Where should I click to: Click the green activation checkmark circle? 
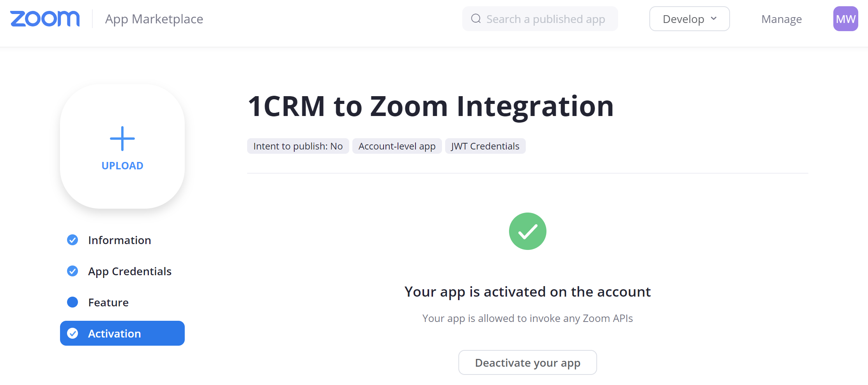click(x=527, y=231)
